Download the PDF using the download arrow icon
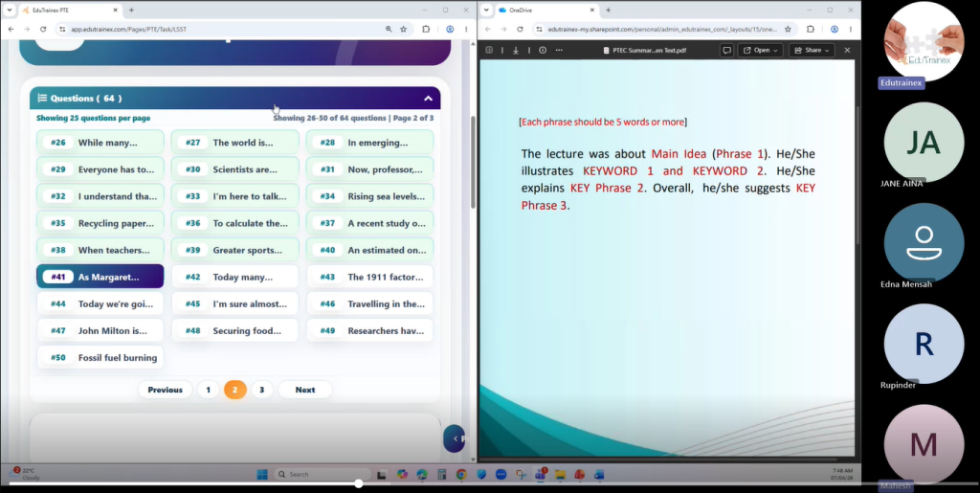 point(516,50)
